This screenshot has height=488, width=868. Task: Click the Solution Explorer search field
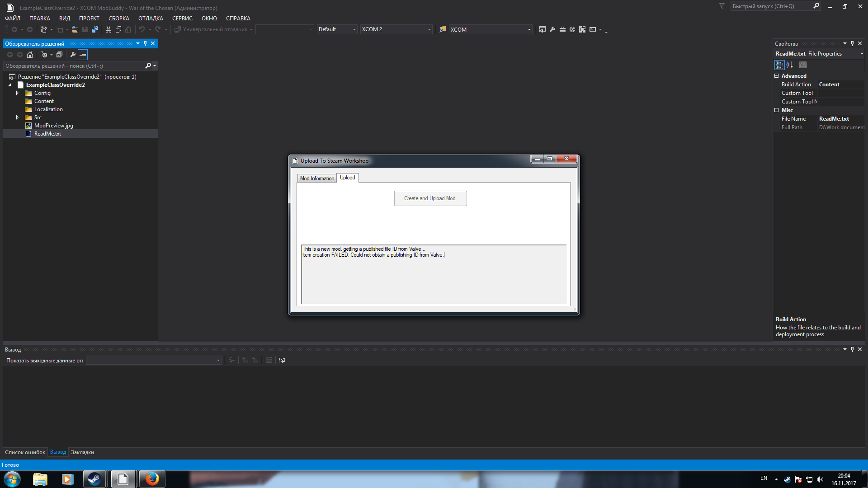point(72,66)
